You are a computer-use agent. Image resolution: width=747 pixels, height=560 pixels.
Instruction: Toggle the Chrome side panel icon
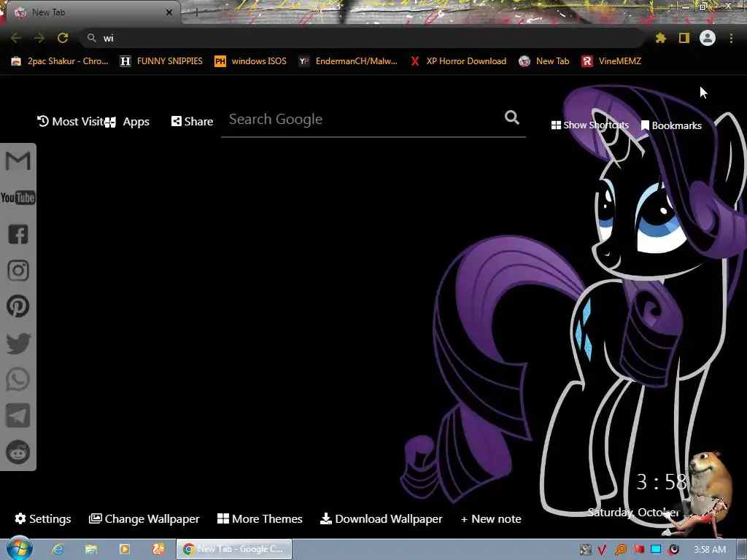pyautogui.click(x=684, y=38)
